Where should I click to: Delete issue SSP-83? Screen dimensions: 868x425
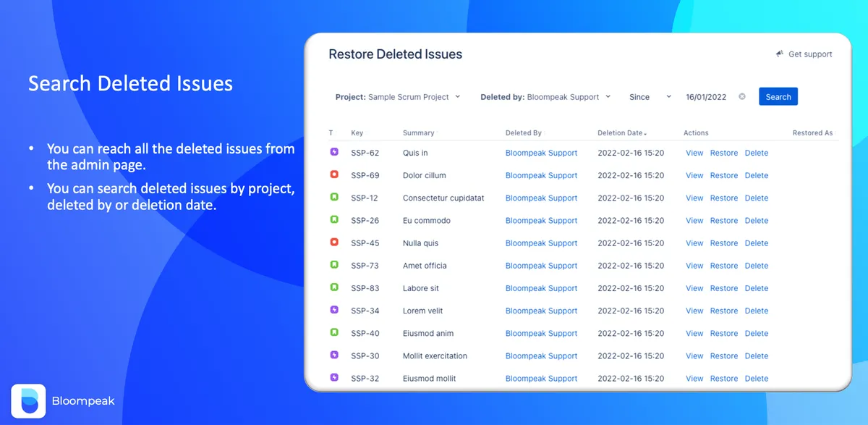[757, 288]
